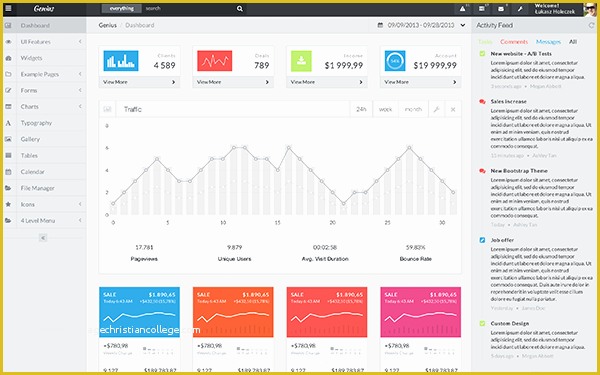600x375 pixels.
Task: Click the wrench settings icon in top bar
Action: pos(520,9)
